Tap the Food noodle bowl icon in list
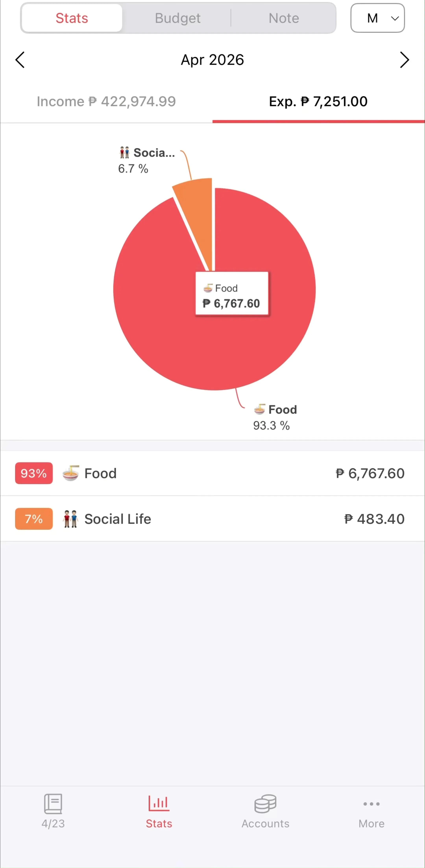The height and width of the screenshot is (868, 425). pyautogui.click(x=71, y=473)
